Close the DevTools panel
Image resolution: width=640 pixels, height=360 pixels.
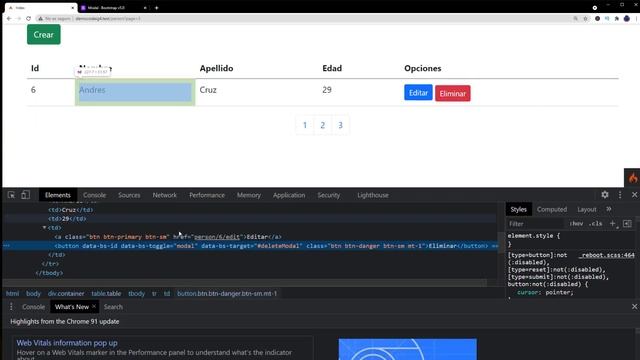pyautogui.click(x=634, y=195)
